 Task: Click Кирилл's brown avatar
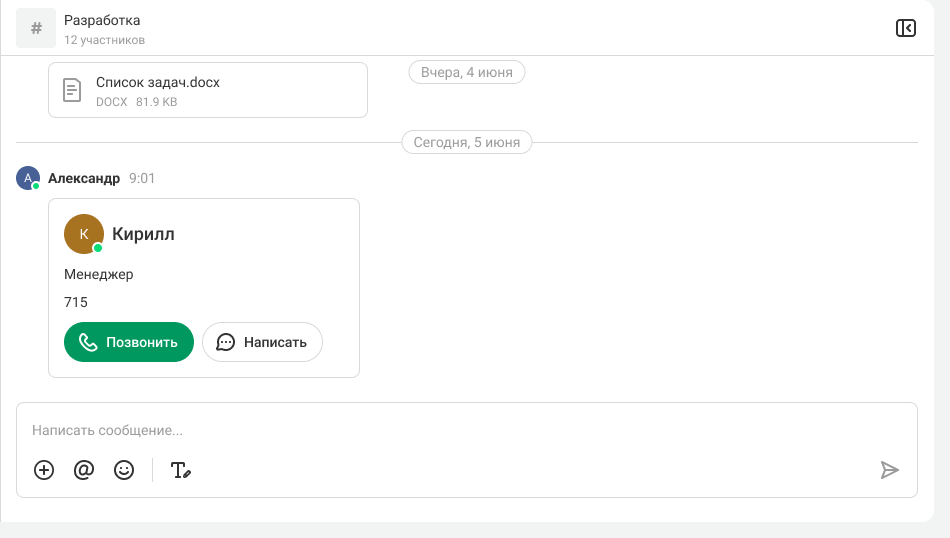(x=83, y=234)
